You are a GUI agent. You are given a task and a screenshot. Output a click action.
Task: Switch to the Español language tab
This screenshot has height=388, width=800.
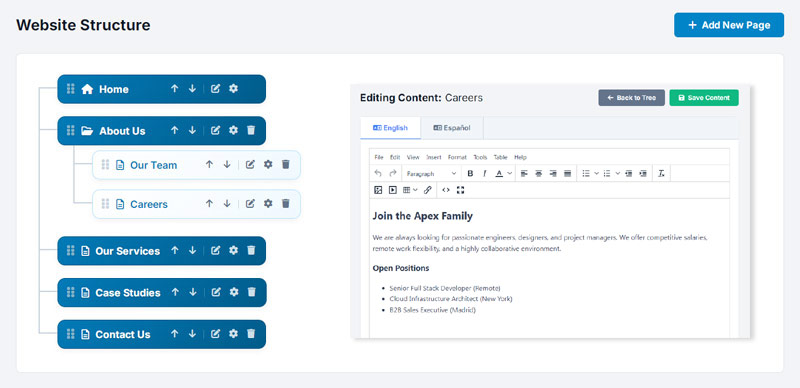[452, 128]
